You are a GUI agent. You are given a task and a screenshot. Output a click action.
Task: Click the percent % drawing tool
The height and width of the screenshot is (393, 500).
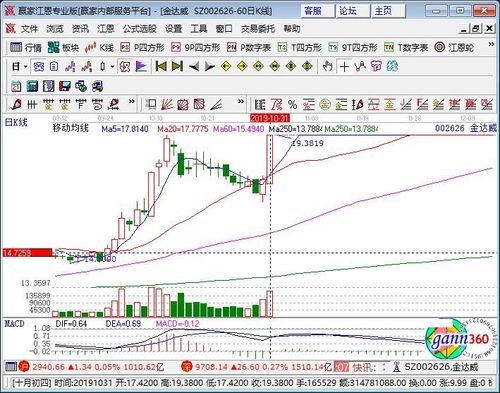[x=292, y=105]
